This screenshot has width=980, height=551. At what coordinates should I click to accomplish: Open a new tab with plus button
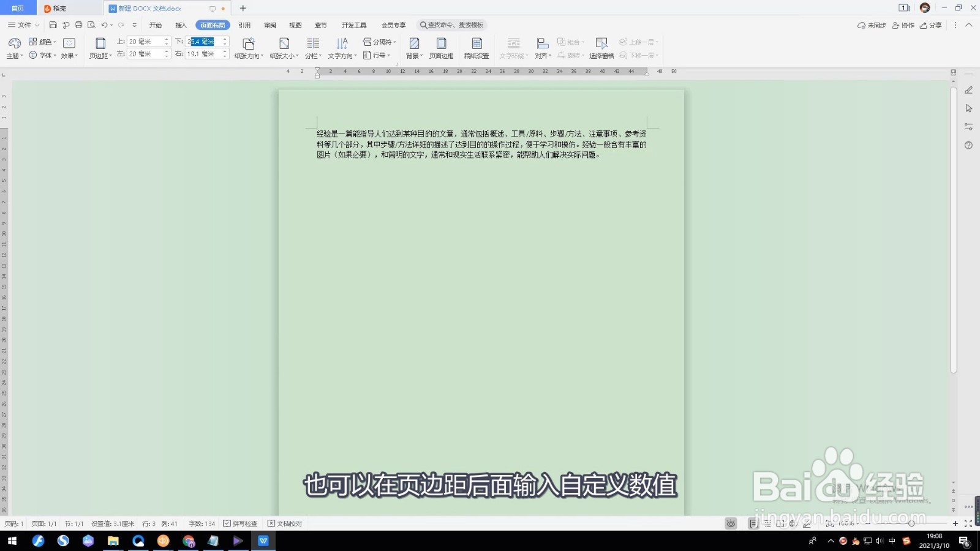coord(243,8)
